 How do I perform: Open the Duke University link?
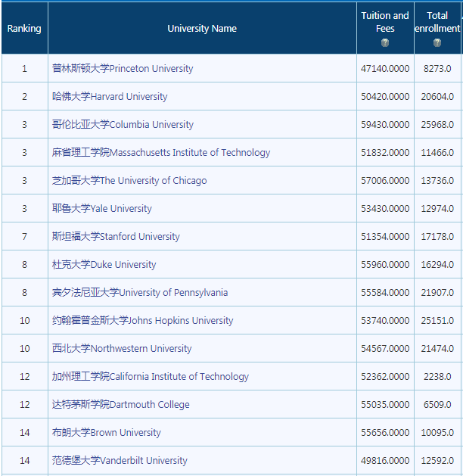104,264
